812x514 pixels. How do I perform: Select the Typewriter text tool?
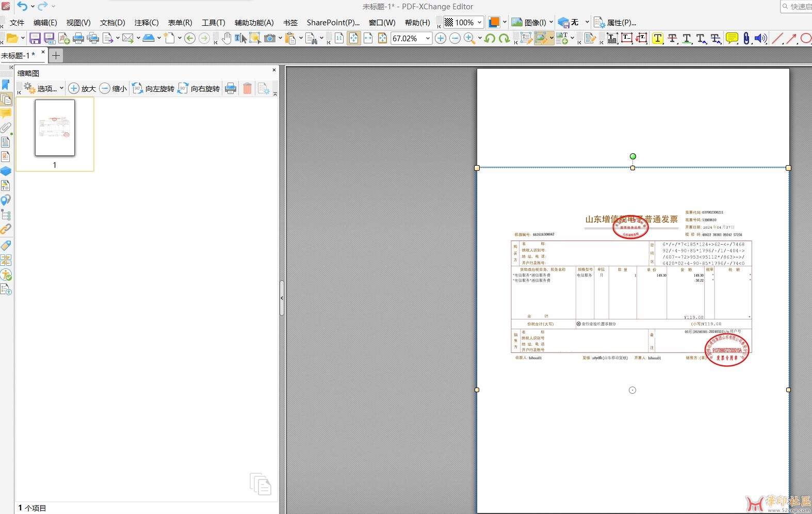tap(612, 38)
